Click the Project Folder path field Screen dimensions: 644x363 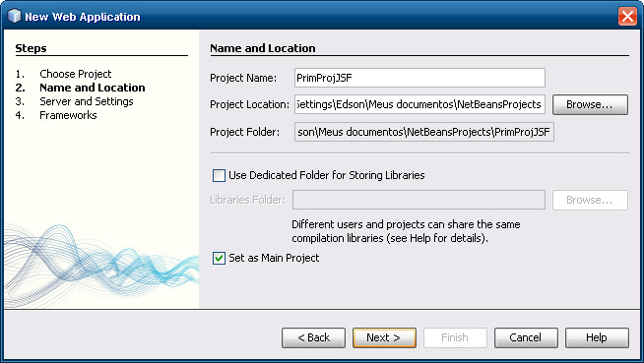coord(424,132)
